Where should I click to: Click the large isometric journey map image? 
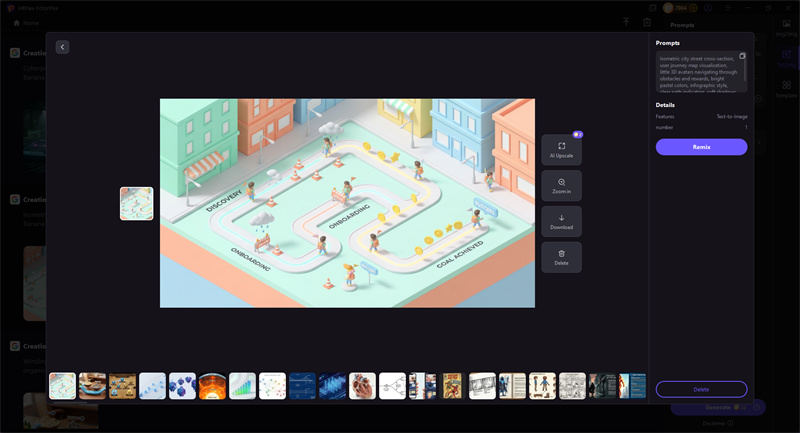click(x=347, y=203)
